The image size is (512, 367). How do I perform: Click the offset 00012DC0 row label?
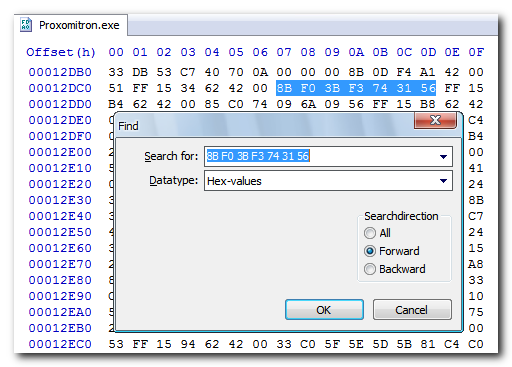tap(60, 88)
